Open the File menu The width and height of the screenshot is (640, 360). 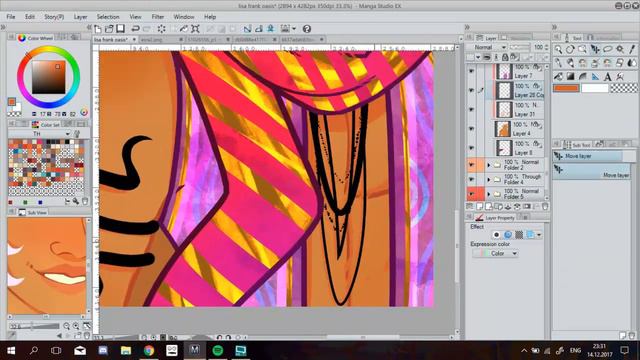[x=11, y=17]
